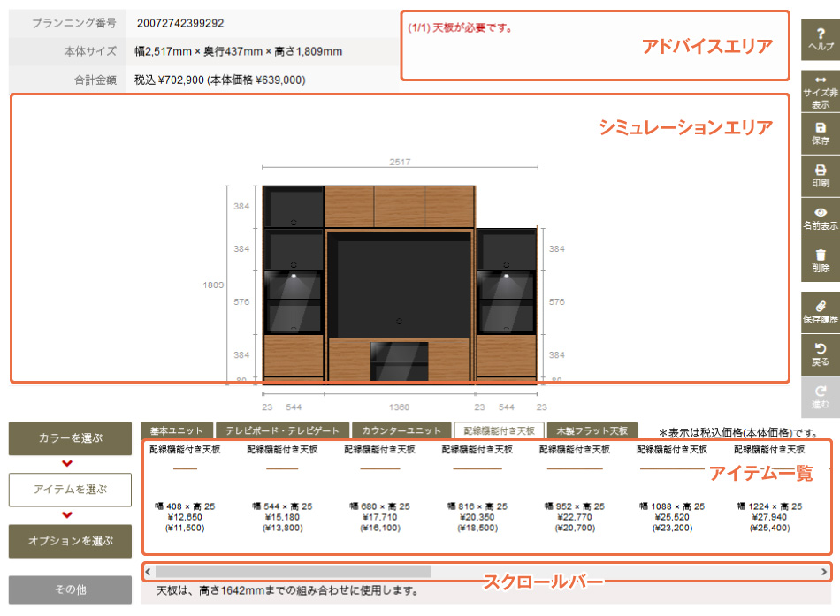Screen dimensions: 840x616
Task: Pick the 幅1224 天板 priced ¥27,940
Action: click(768, 491)
